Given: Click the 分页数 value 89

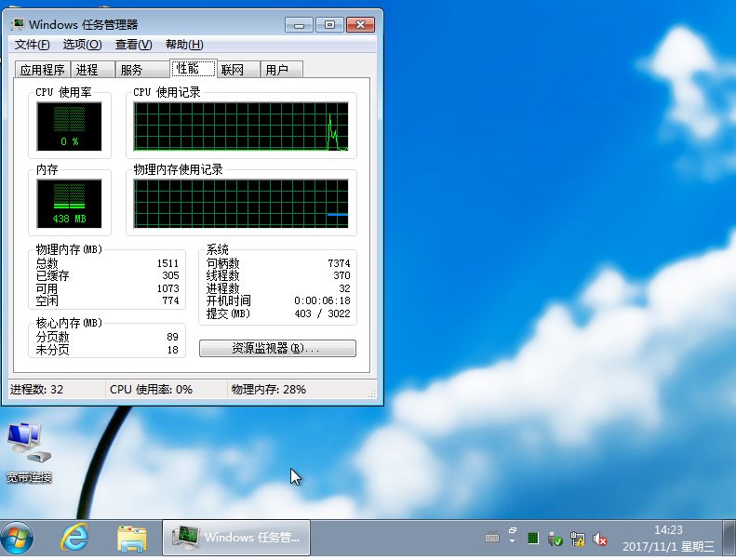Looking at the screenshot, I should (x=172, y=337).
